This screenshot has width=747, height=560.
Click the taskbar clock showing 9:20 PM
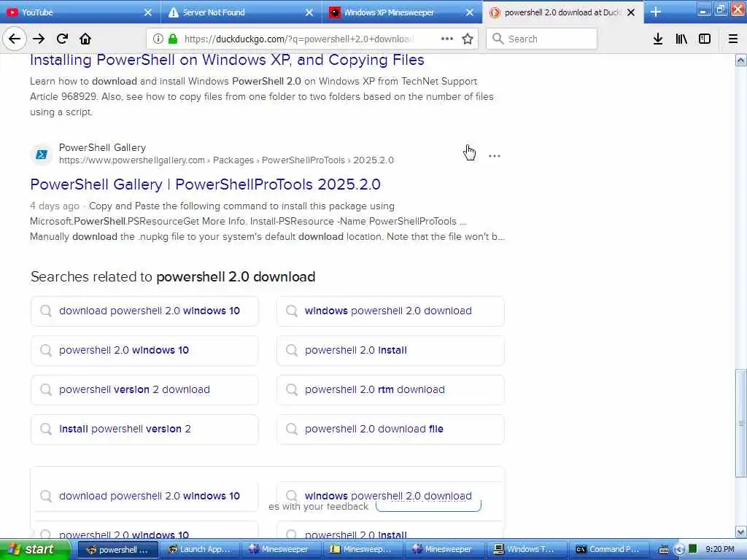720,550
